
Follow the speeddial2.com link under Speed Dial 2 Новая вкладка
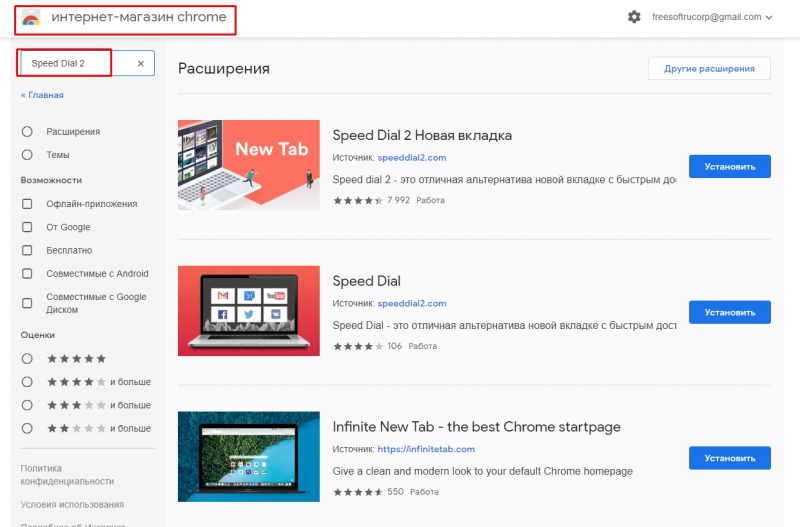tap(412, 158)
